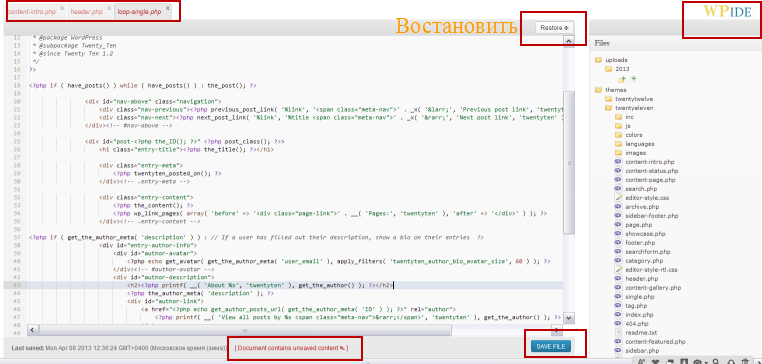The height and width of the screenshot is (364, 762).
Task: Click the create new file icon under 2013
Action: (633, 79)
